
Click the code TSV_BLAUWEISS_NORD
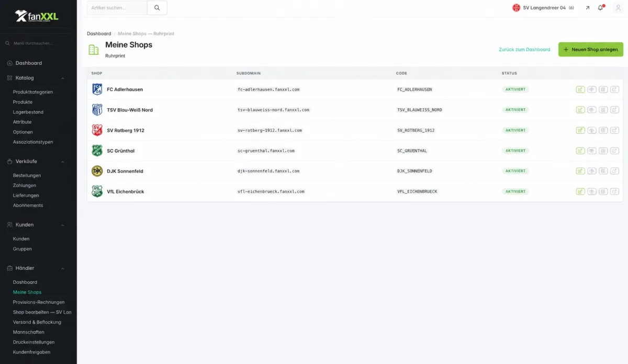click(420, 110)
